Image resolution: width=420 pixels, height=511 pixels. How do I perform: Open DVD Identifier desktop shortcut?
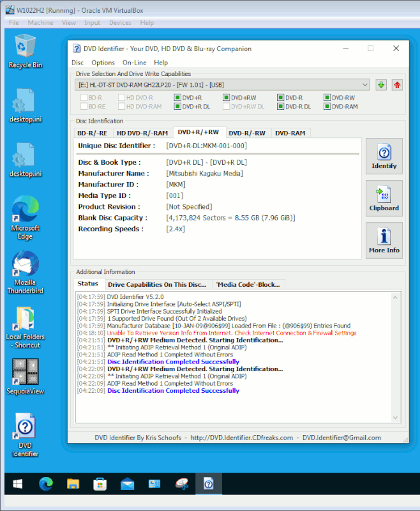click(x=26, y=435)
